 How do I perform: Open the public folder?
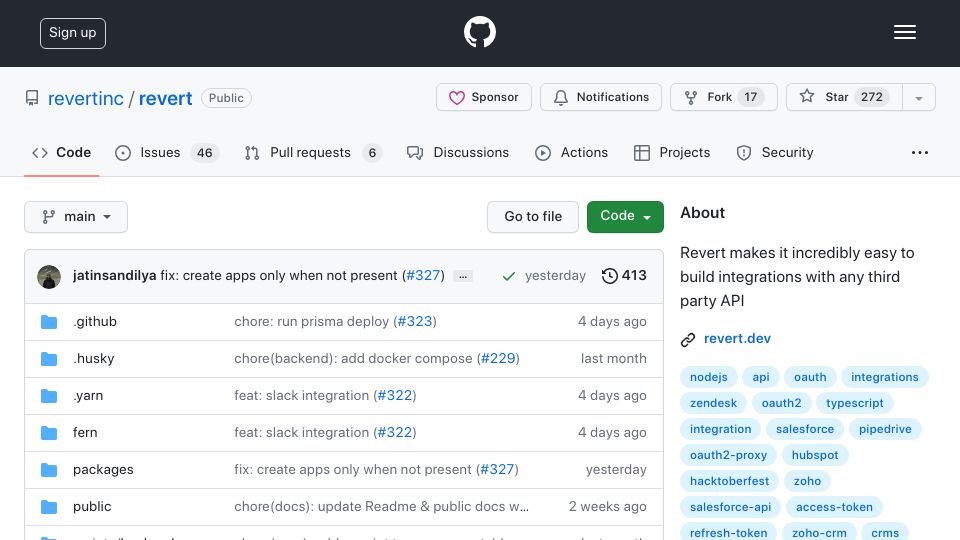tap(92, 506)
